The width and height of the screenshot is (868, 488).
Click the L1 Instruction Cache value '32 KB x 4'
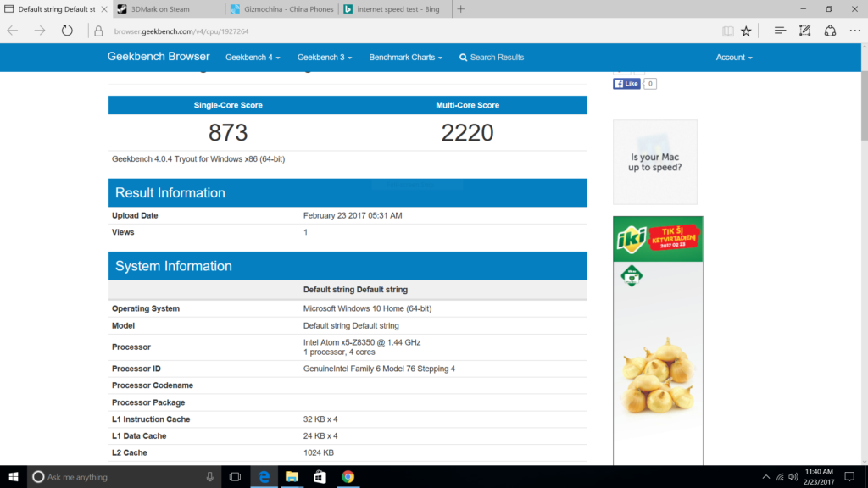click(320, 419)
